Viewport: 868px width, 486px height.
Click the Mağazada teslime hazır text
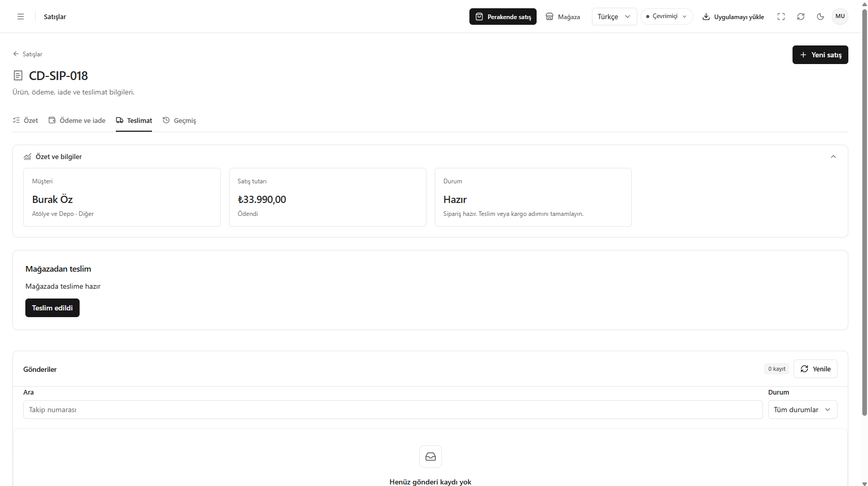click(x=63, y=286)
